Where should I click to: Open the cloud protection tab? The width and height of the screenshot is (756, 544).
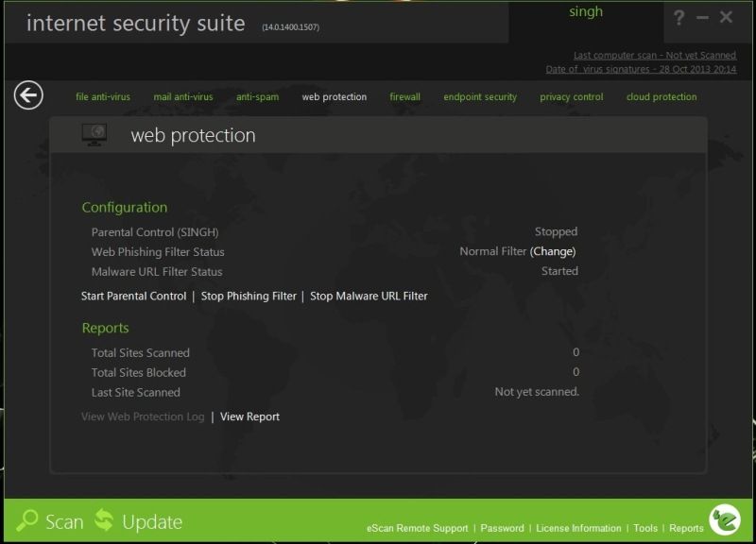click(661, 97)
